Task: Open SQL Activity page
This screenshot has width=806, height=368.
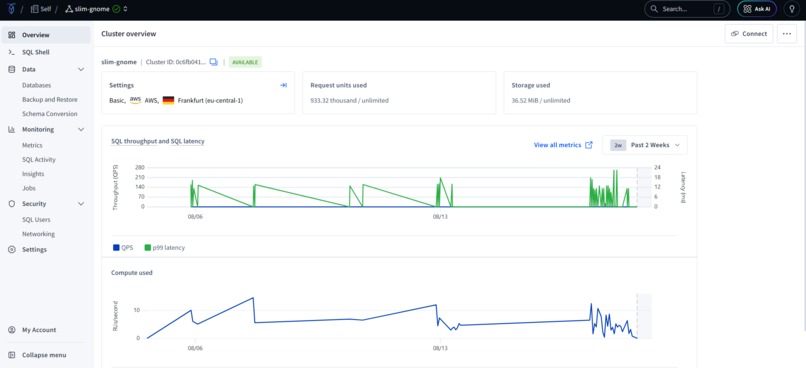Action: pos(39,160)
